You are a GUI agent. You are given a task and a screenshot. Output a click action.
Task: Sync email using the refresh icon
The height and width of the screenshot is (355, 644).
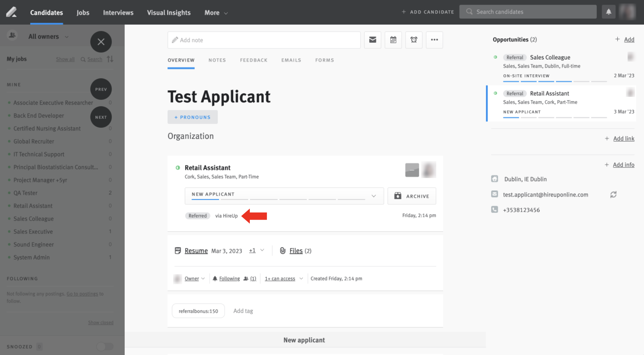tap(614, 194)
